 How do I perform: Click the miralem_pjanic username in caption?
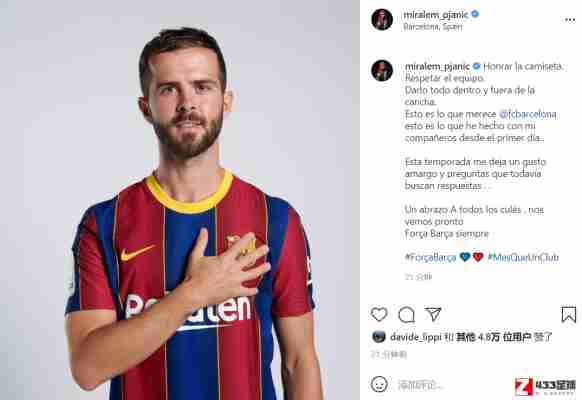pos(437,66)
